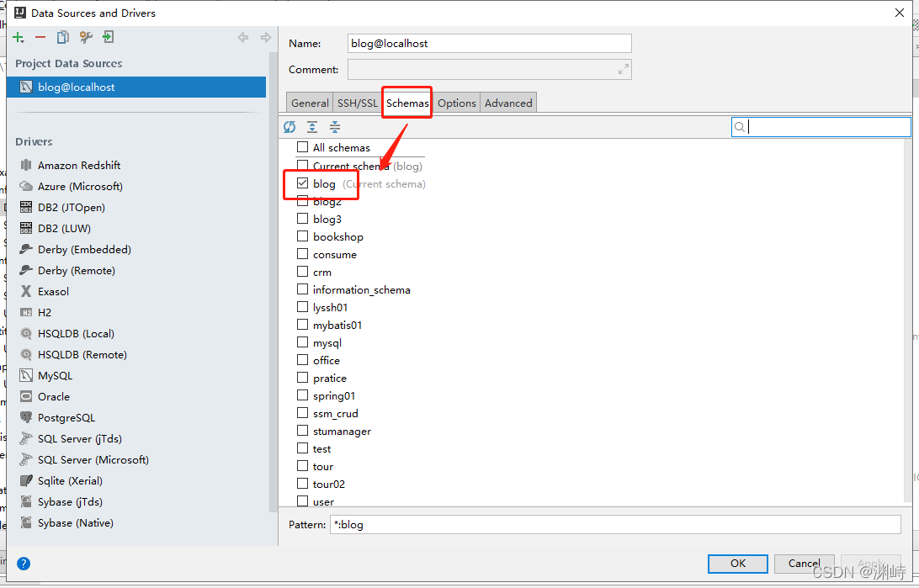Viewport: 919px width, 588px height.
Task: Collapse all schemas icon
Action: click(335, 127)
